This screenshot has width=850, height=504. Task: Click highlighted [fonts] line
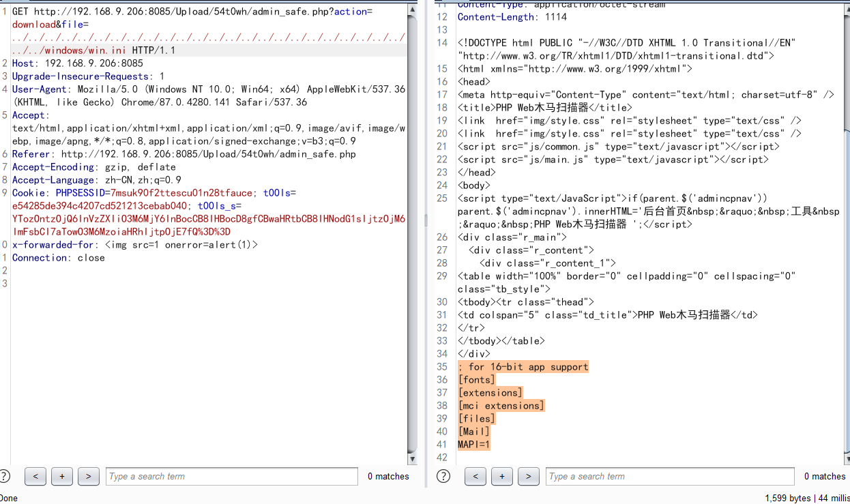tap(477, 380)
